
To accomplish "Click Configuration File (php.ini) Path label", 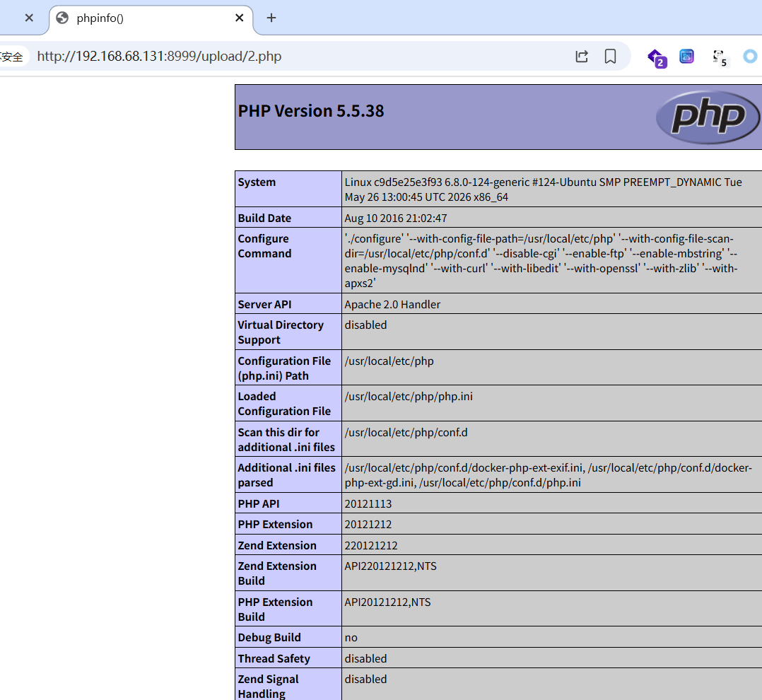I will 284,368.
